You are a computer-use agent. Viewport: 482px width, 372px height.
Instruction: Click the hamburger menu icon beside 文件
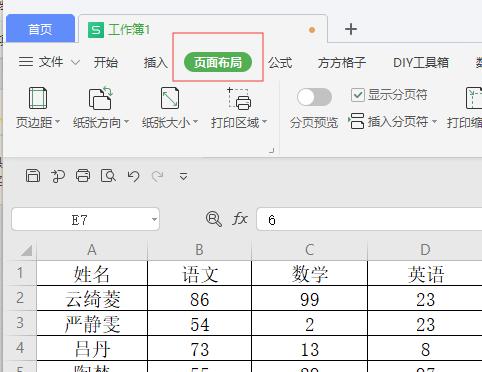(x=26, y=62)
